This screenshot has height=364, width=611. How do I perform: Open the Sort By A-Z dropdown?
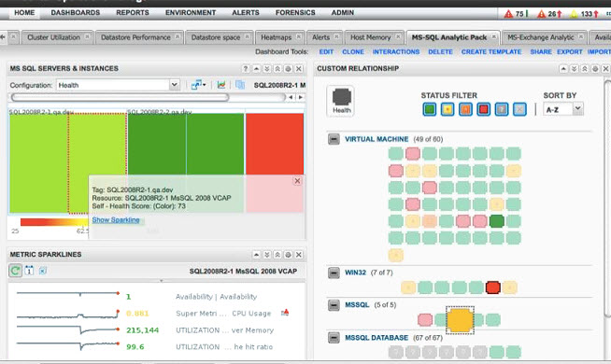tap(563, 109)
